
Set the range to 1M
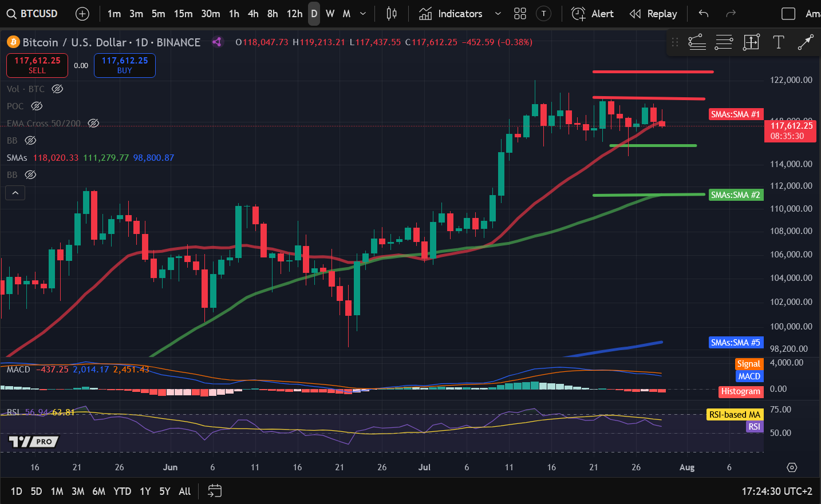[57, 491]
